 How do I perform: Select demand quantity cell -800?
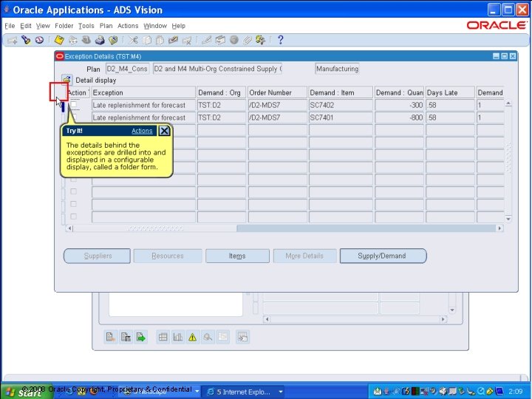(x=399, y=117)
